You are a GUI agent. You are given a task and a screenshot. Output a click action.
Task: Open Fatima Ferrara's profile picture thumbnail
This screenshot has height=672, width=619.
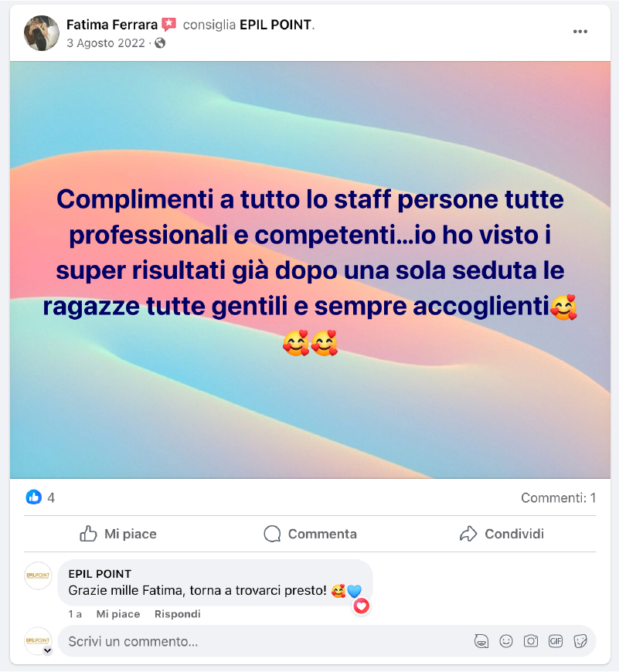(x=42, y=33)
